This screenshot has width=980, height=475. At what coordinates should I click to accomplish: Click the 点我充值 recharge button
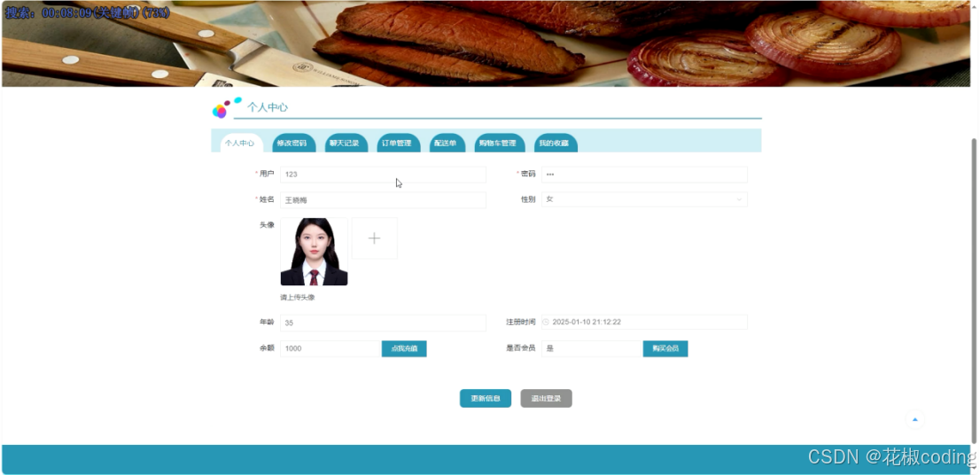point(404,348)
